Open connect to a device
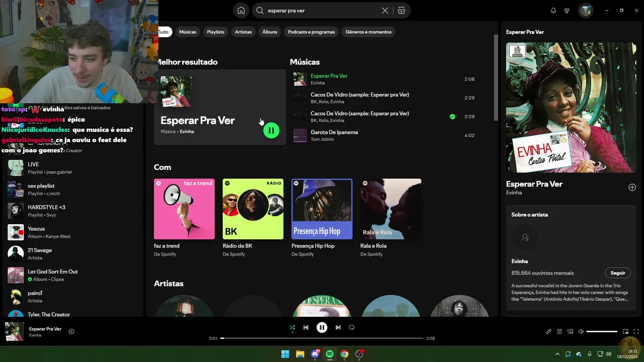The image size is (644, 362). tap(570, 331)
